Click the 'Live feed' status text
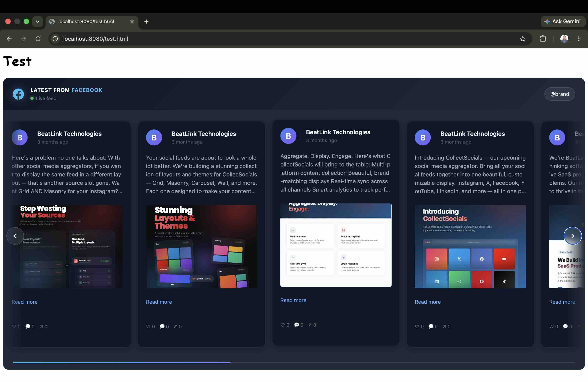Screen dimensions: 588x382 [x=46, y=98]
